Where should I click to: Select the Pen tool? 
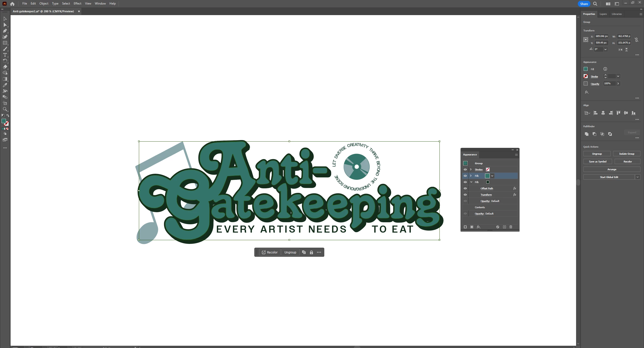[5, 31]
